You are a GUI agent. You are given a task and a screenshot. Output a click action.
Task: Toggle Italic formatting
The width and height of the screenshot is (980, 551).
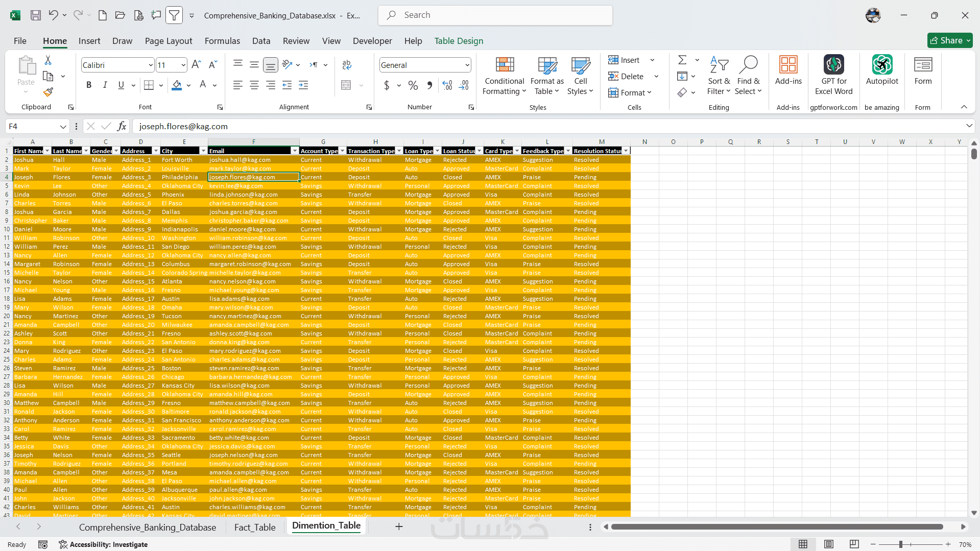[x=105, y=85]
